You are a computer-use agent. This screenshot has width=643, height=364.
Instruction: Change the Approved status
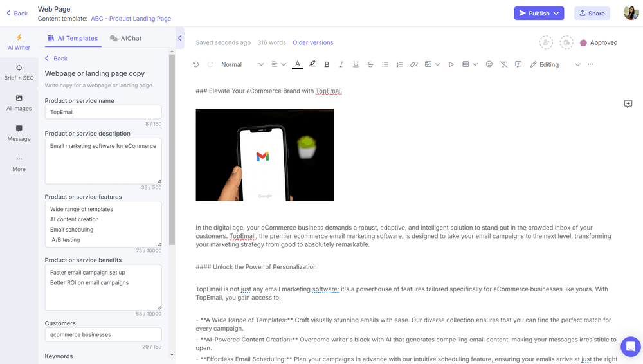tap(599, 42)
